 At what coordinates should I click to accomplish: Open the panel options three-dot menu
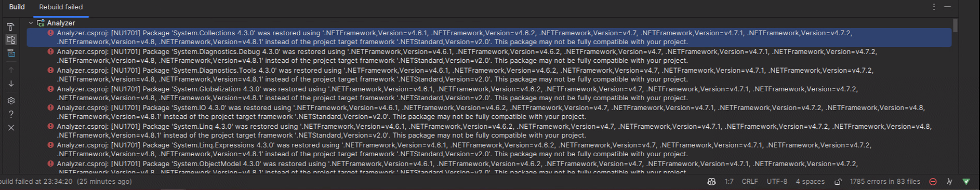pyautogui.click(x=934, y=7)
